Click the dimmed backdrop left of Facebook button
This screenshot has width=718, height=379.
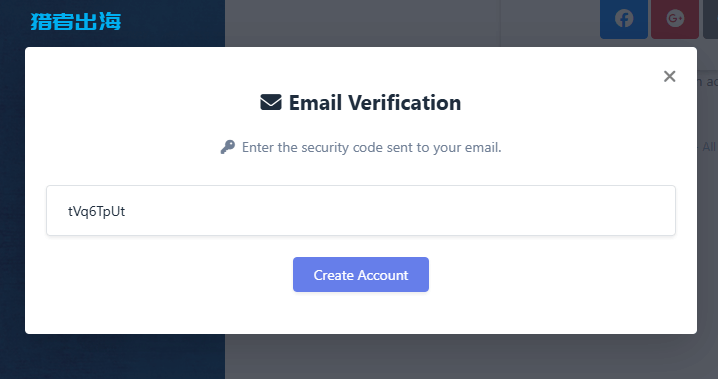[549, 23]
